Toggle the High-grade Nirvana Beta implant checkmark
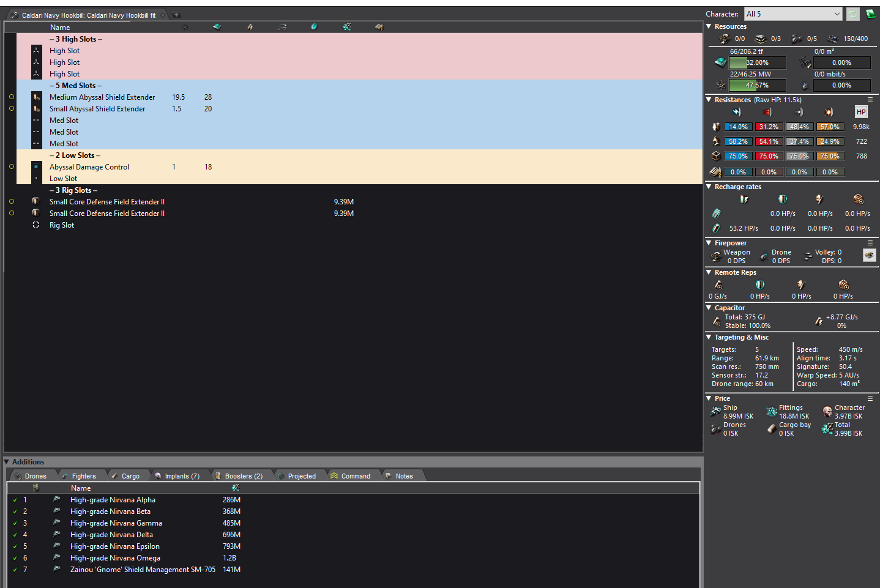880x588 pixels. 15,512
